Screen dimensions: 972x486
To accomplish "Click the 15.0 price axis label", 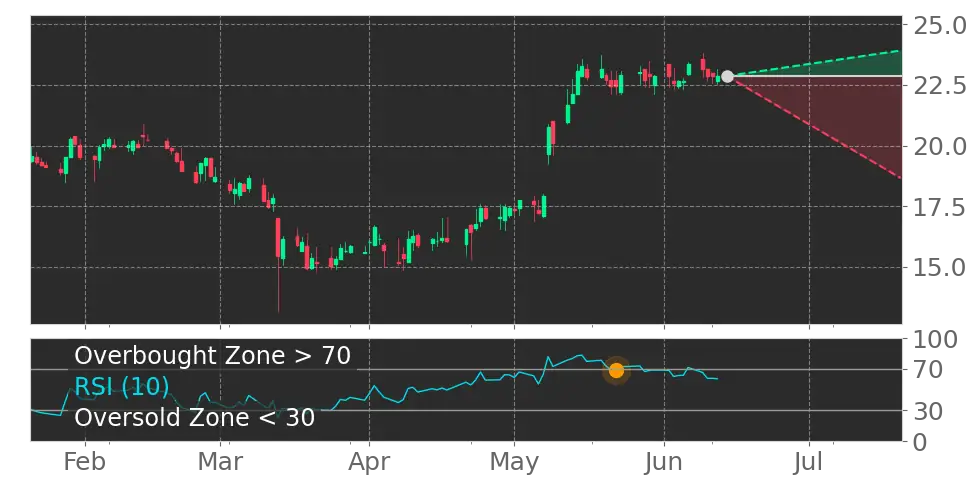I will pos(938,268).
